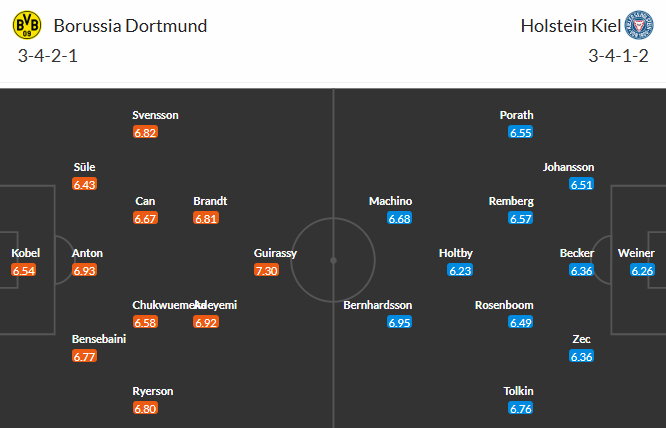The height and width of the screenshot is (428, 666).
Task: Open Bensebaini's player entry
Action: click(99, 339)
